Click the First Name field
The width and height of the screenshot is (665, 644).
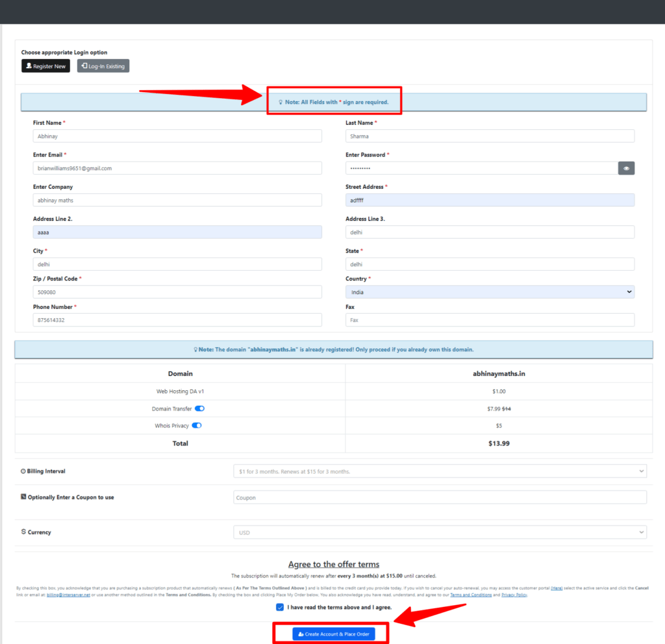[x=177, y=136]
